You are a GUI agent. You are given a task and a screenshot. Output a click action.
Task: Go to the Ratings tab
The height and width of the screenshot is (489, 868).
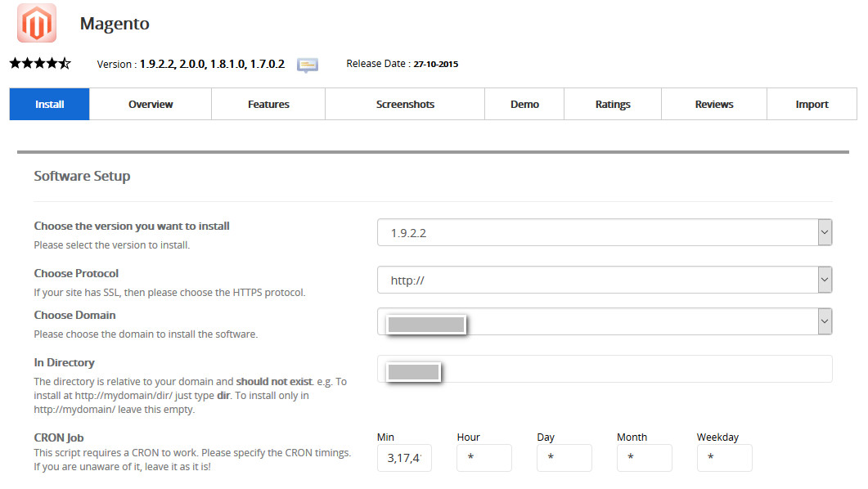coord(613,104)
